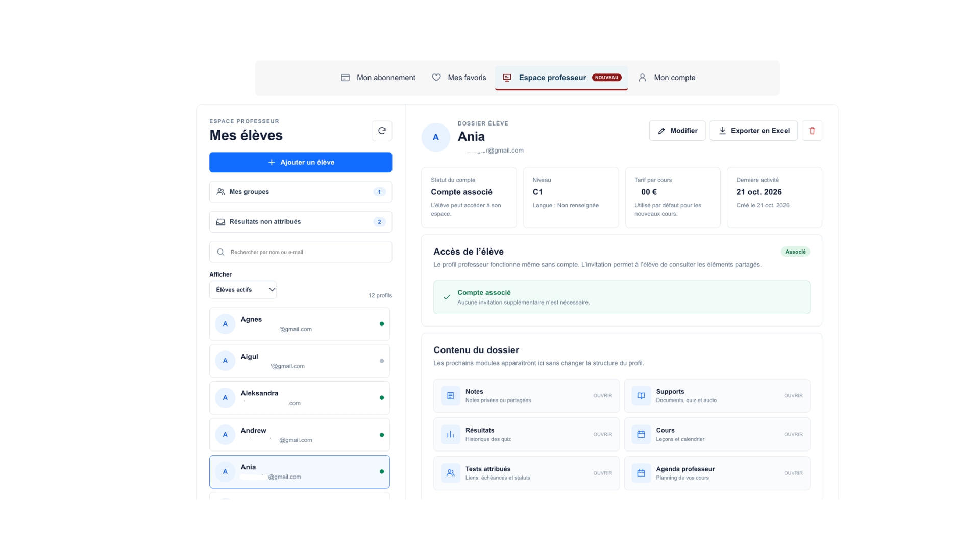The width and height of the screenshot is (980, 551).
Task: Click the Notes document icon
Action: click(x=450, y=396)
